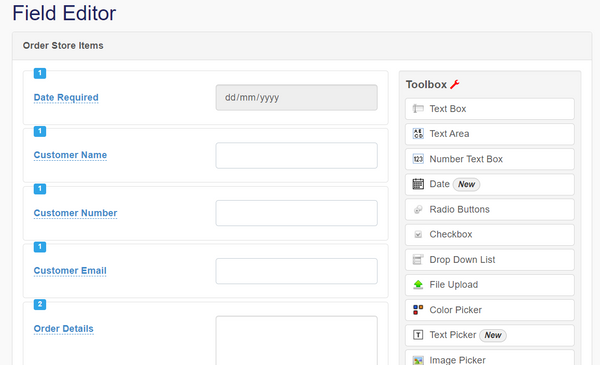Click the dd/mm/yyyy date input

(297, 98)
